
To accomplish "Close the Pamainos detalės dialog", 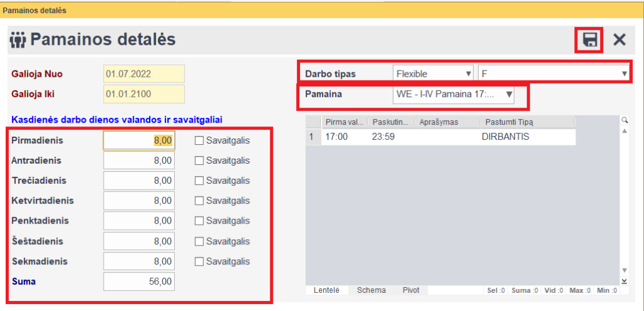I will 619,40.
